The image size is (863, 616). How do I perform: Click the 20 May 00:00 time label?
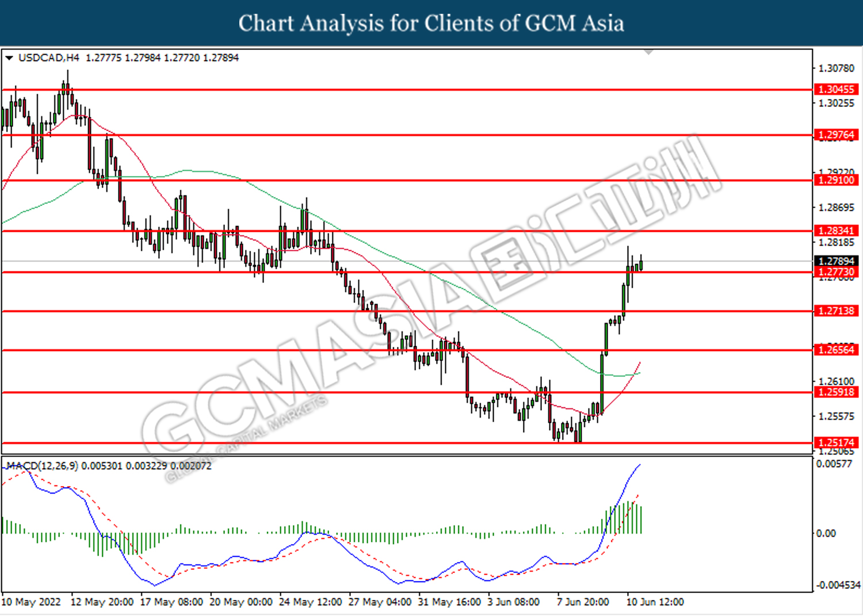point(241,602)
